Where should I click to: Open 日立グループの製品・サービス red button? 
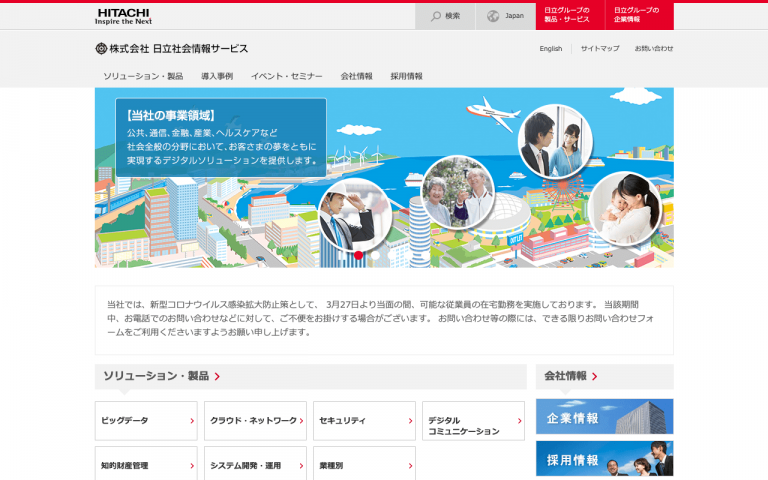(x=570, y=16)
